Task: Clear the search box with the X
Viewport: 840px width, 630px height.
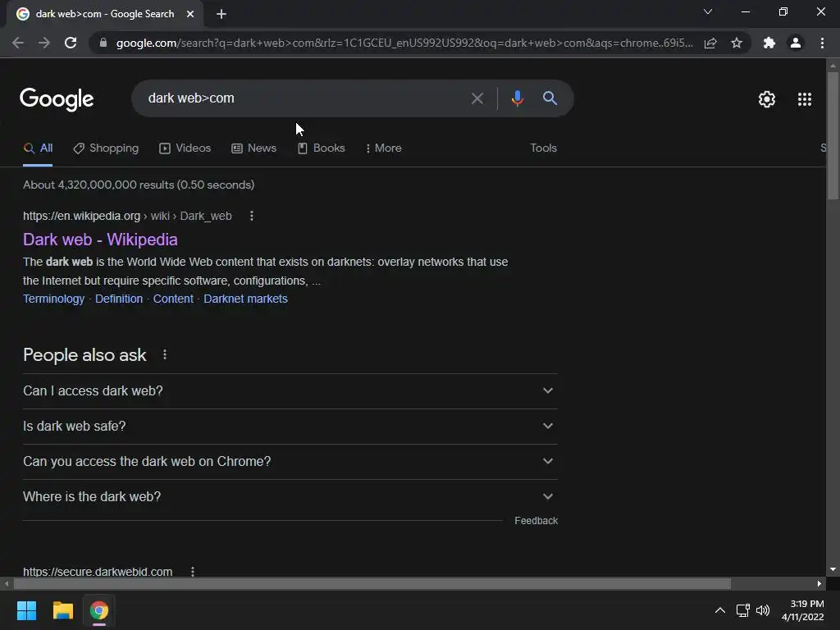Action: point(477,98)
